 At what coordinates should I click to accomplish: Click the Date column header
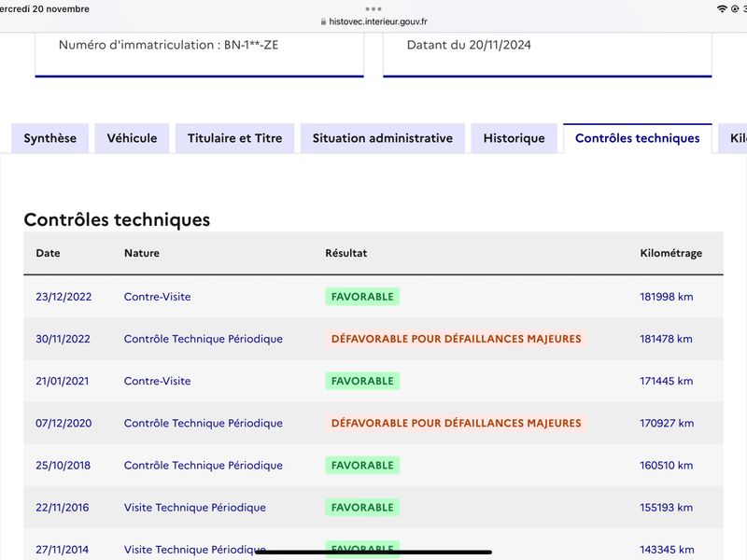(x=49, y=253)
